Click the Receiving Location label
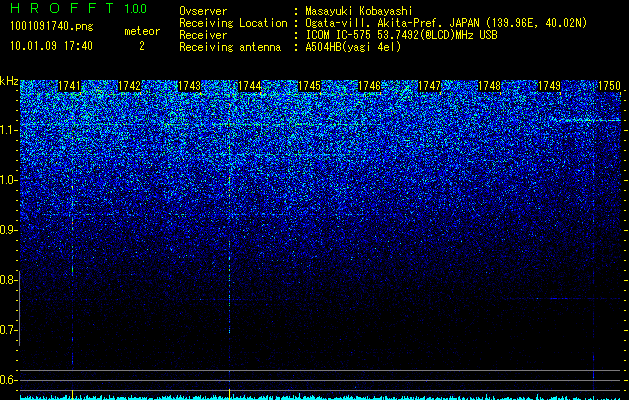 (233, 23)
